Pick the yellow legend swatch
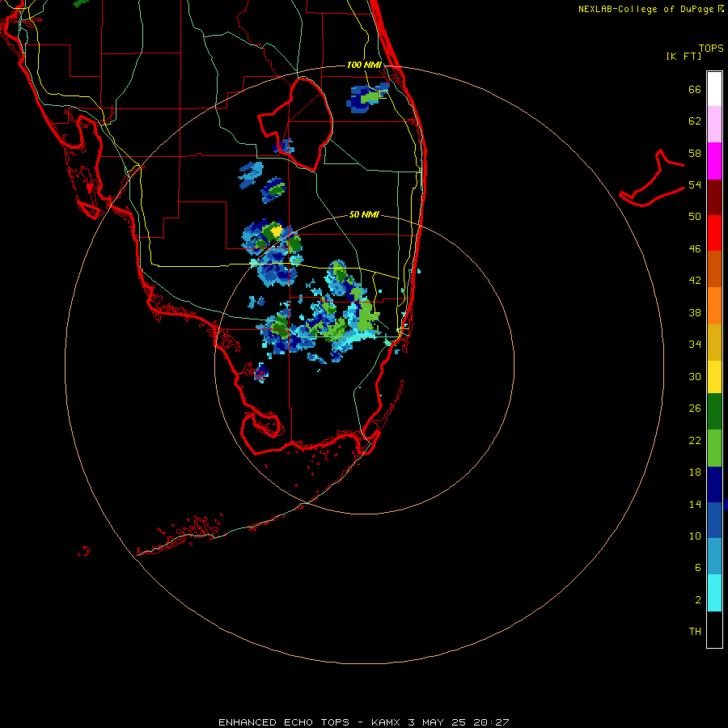Viewport: 728px width, 728px height. tap(714, 377)
